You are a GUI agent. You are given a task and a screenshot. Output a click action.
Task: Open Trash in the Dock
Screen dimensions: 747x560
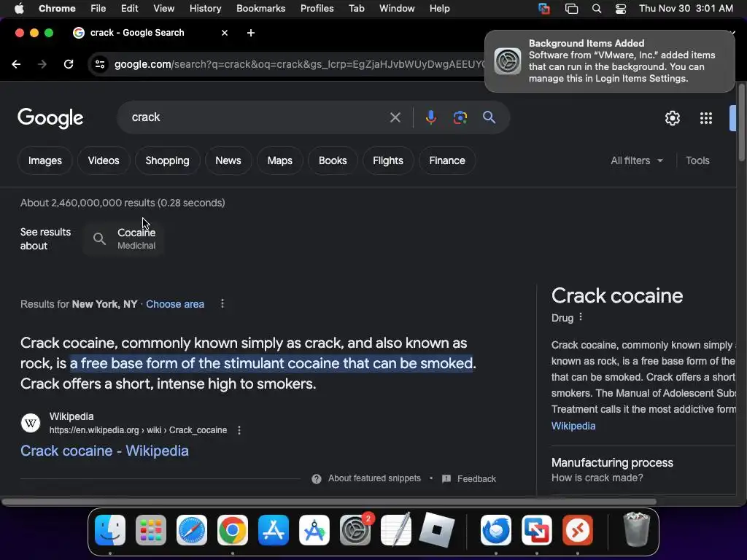pos(636,530)
